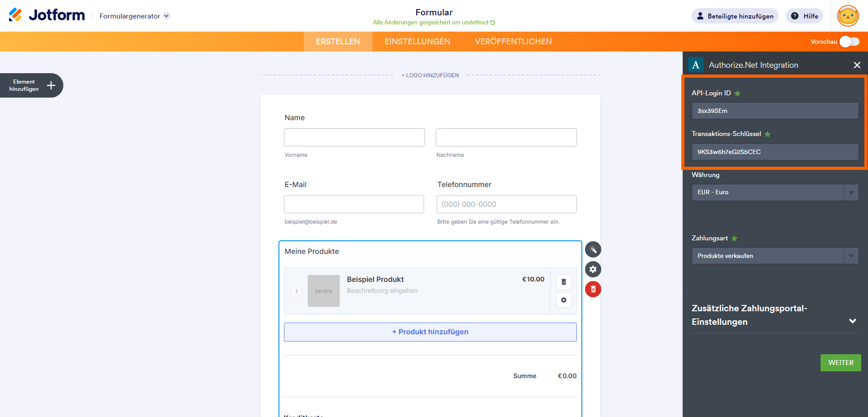Open Beispiel Produkt settings gear

(x=564, y=300)
